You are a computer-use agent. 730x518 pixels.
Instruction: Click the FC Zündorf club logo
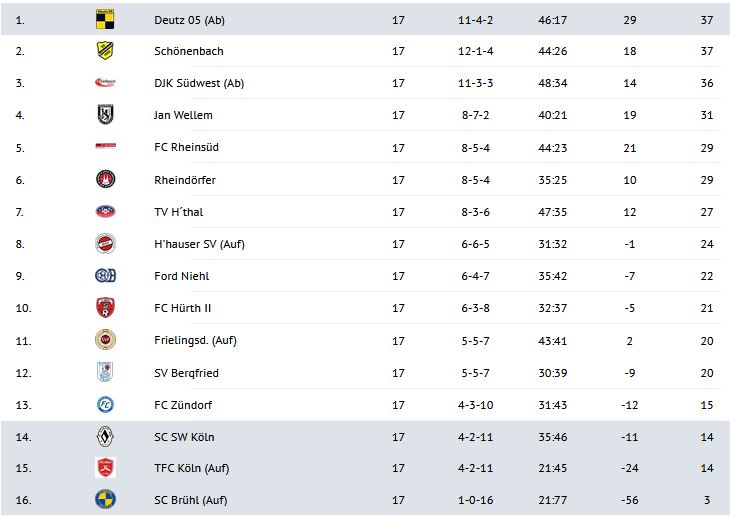[x=106, y=405]
